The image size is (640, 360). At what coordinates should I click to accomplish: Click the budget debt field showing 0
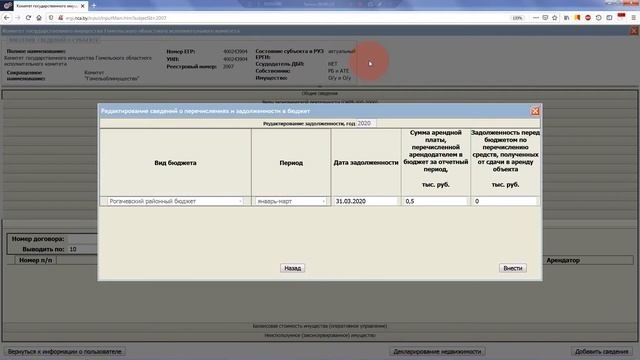pos(505,201)
